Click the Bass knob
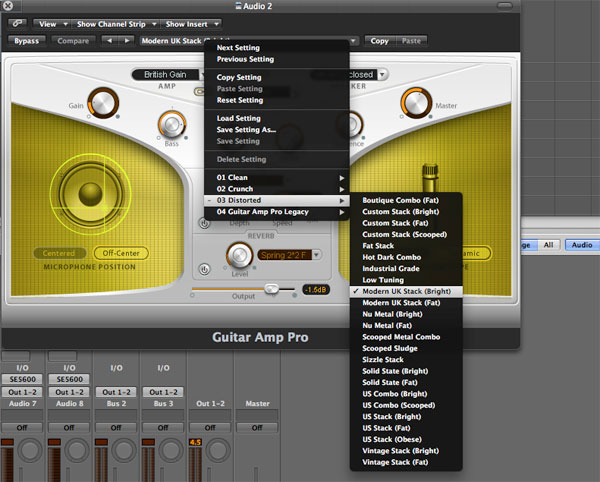The image size is (600, 482). click(x=172, y=125)
